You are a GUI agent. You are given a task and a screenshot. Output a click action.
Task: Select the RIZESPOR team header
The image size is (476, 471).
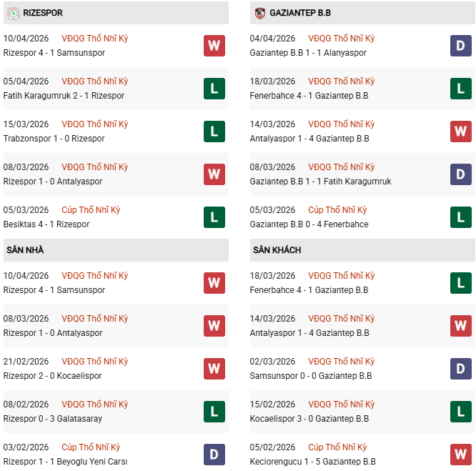click(x=43, y=13)
